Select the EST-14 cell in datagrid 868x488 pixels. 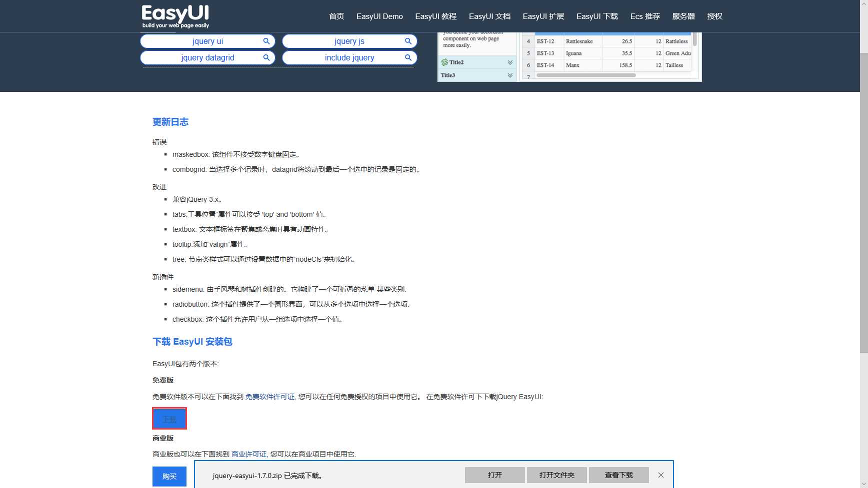549,65
